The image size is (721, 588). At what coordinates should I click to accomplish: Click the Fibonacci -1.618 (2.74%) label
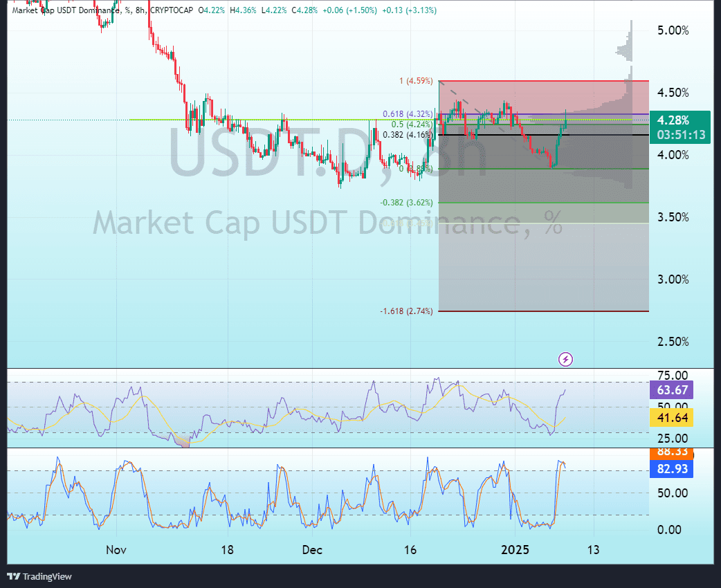[406, 311]
